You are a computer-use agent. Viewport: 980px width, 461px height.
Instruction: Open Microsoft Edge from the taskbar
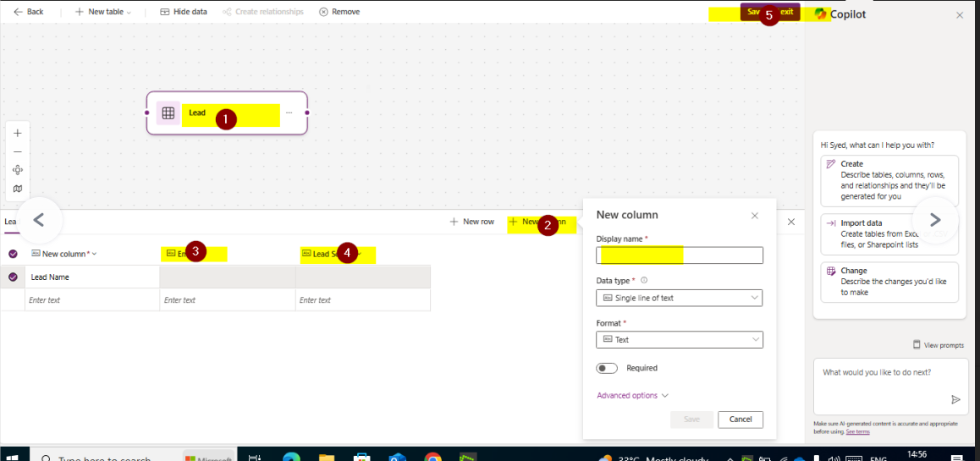click(x=292, y=457)
